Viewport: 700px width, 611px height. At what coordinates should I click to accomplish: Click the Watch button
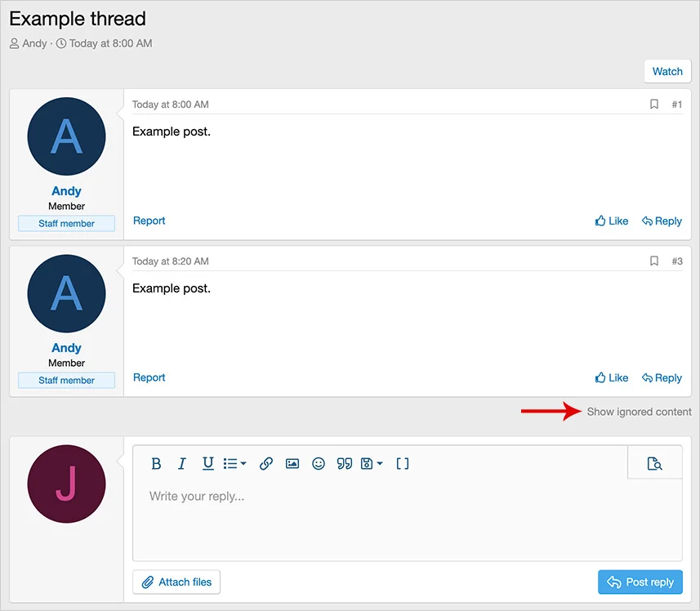click(667, 71)
